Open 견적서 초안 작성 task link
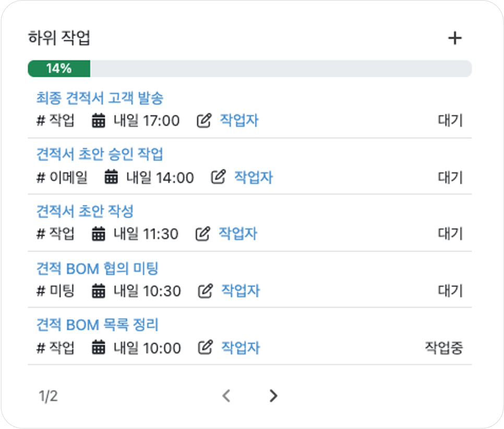This screenshot has height=429, width=504. pos(85,211)
